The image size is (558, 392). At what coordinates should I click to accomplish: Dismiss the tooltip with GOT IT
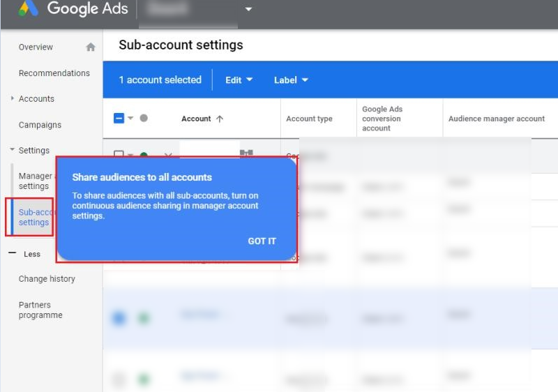pos(262,241)
